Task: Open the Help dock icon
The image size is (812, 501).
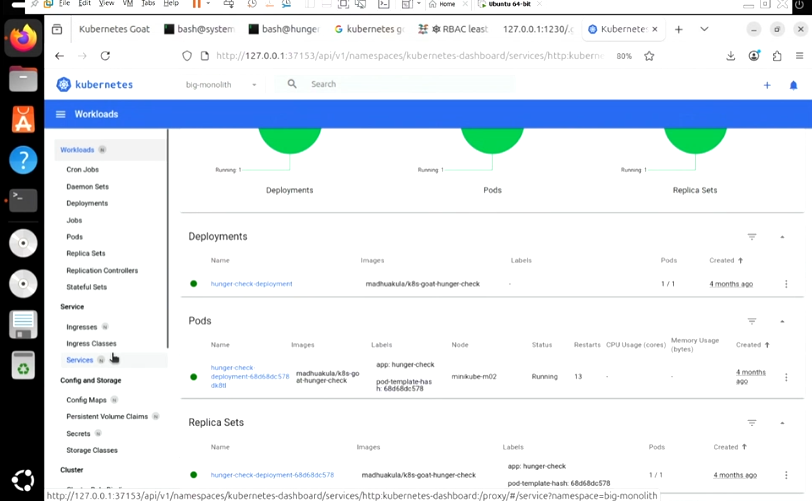Action: tap(23, 160)
